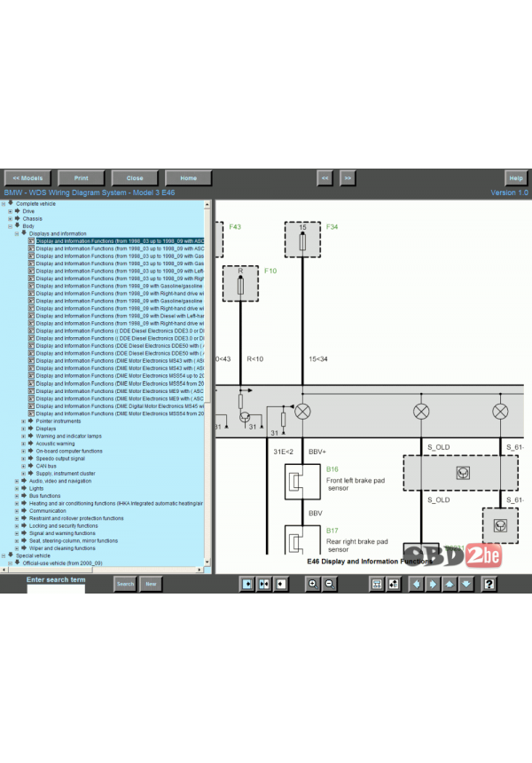The height and width of the screenshot is (763, 532).
Task: Click the show left pane only layout icon
Action: pos(247,584)
